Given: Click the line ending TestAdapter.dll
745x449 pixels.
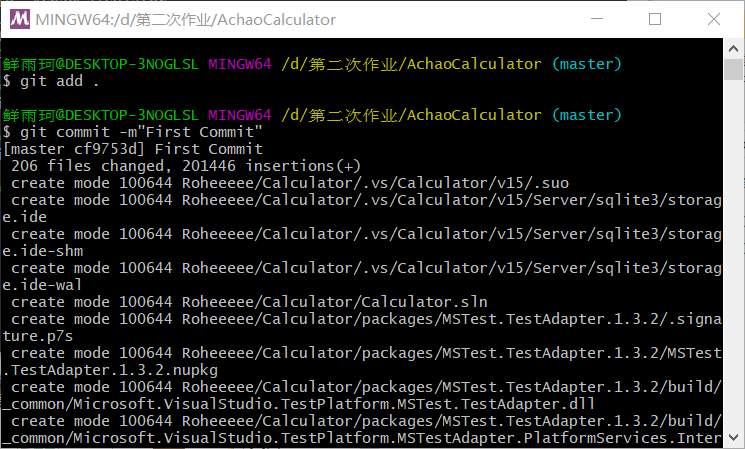Looking at the screenshot, I should tap(298, 404).
